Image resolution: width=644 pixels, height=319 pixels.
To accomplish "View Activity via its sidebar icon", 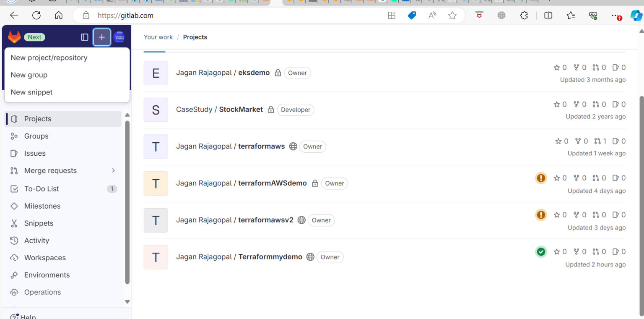I will [14, 240].
